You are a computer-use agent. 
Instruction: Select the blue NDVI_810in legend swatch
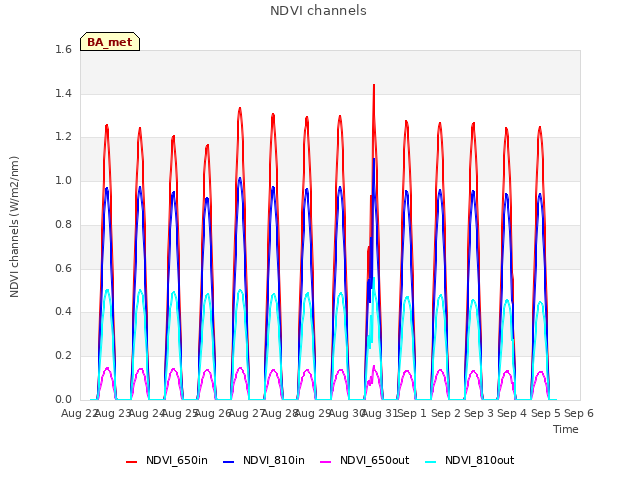pyautogui.click(x=229, y=462)
